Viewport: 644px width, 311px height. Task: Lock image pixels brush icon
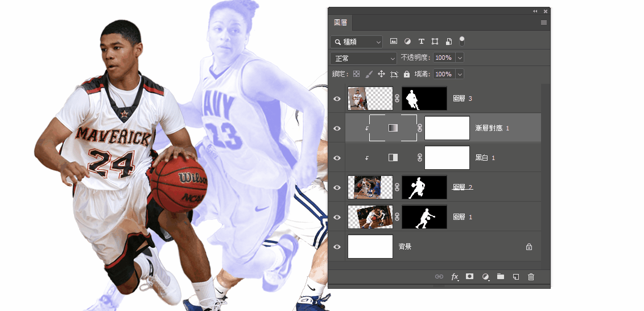click(x=369, y=74)
